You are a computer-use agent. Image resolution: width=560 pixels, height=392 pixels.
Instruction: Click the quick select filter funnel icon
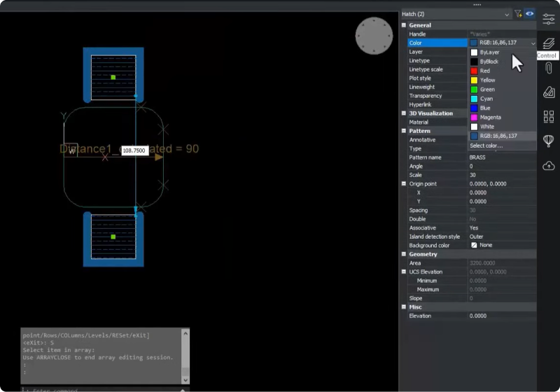[518, 14]
